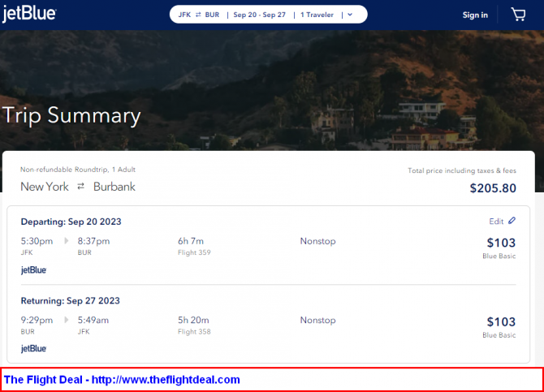Expand the search bar chevron dropdown
Viewport: 544px width, 392px height.
click(x=349, y=15)
